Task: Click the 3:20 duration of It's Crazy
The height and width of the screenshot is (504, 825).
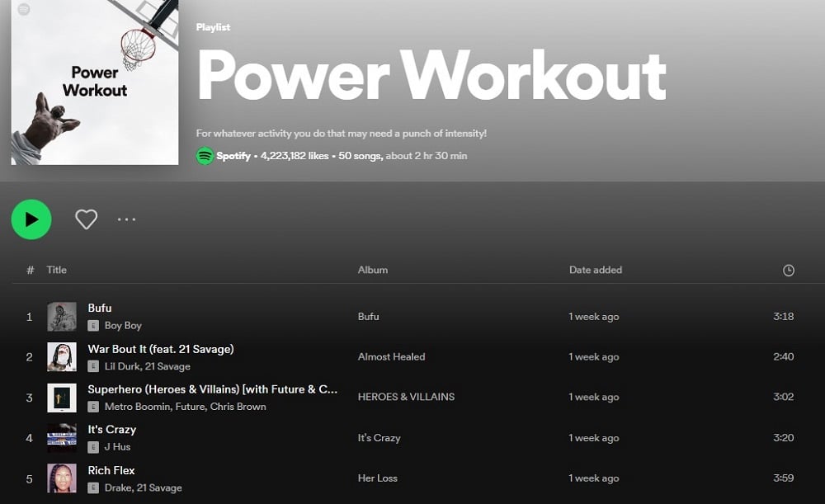Action: pos(784,438)
